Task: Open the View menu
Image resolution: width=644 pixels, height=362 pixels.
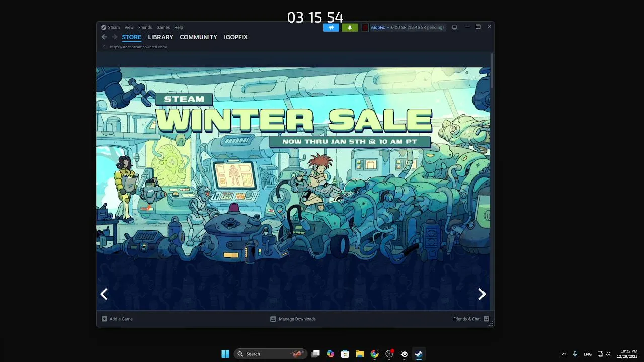Action: (129, 27)
